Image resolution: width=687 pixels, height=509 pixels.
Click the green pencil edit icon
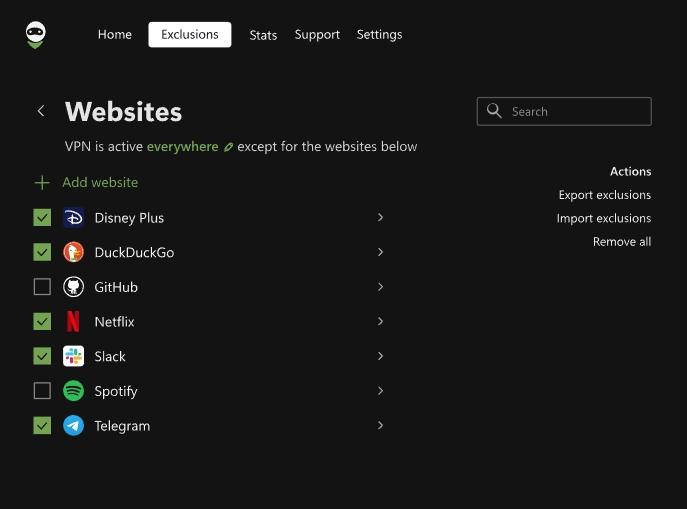click(228, 147)
